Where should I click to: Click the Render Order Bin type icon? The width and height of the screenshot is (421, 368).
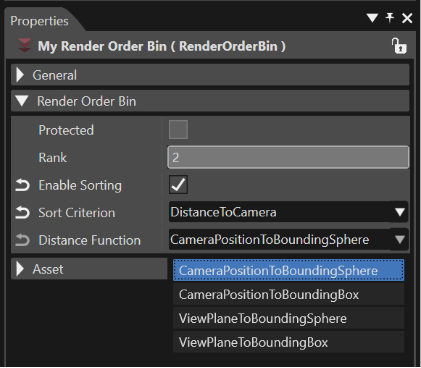click(24, 46)
